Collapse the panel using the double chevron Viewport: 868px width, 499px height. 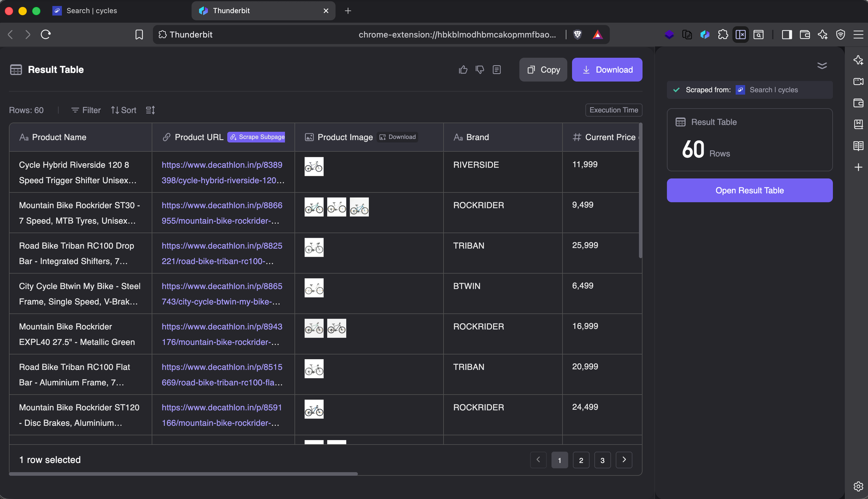coord(822,66)
